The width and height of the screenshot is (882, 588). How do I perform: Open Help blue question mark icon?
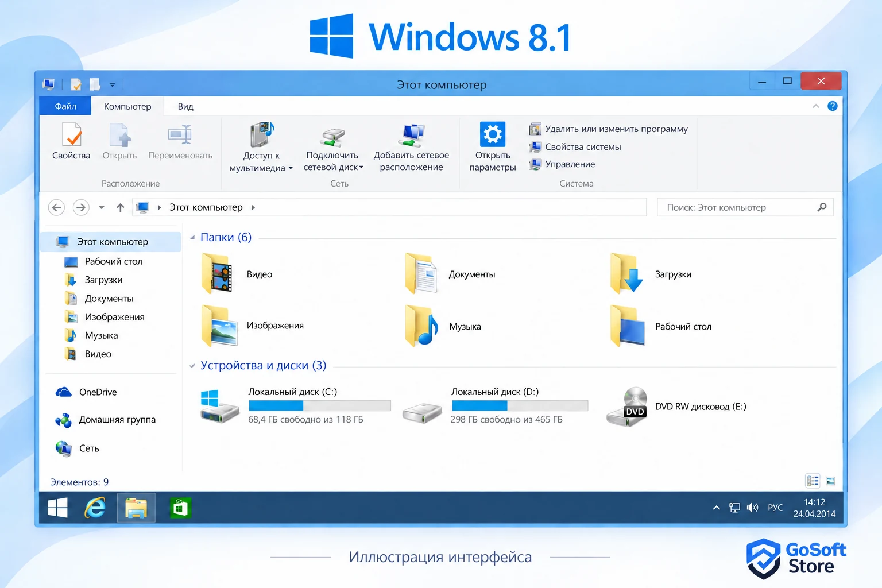click(x=833, y=106)
